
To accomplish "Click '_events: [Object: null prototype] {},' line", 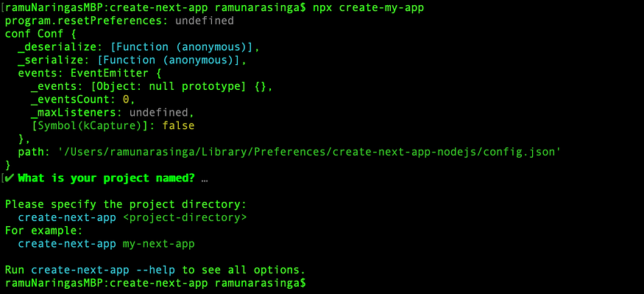I will click(152, 86).
